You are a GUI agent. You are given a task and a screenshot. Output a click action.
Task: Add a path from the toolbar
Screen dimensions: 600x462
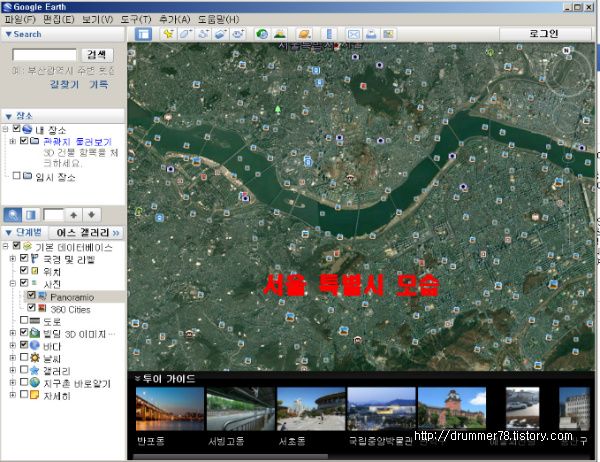pos(204,34)
